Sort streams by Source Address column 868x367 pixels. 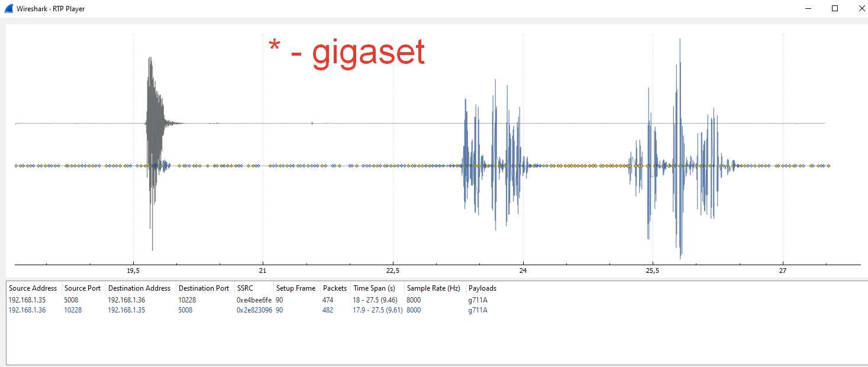(x=33, y=288)
